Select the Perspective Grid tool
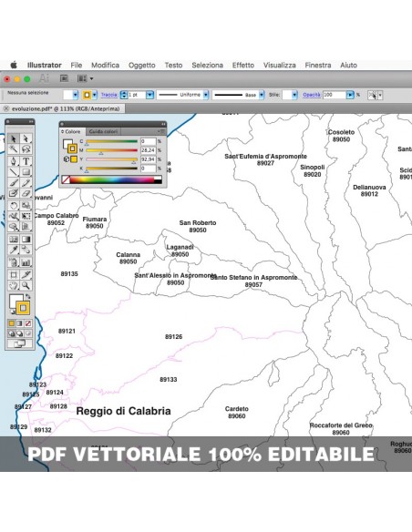Image resolution: width=412 pixels, height=532 pixels. coord(26,227)
